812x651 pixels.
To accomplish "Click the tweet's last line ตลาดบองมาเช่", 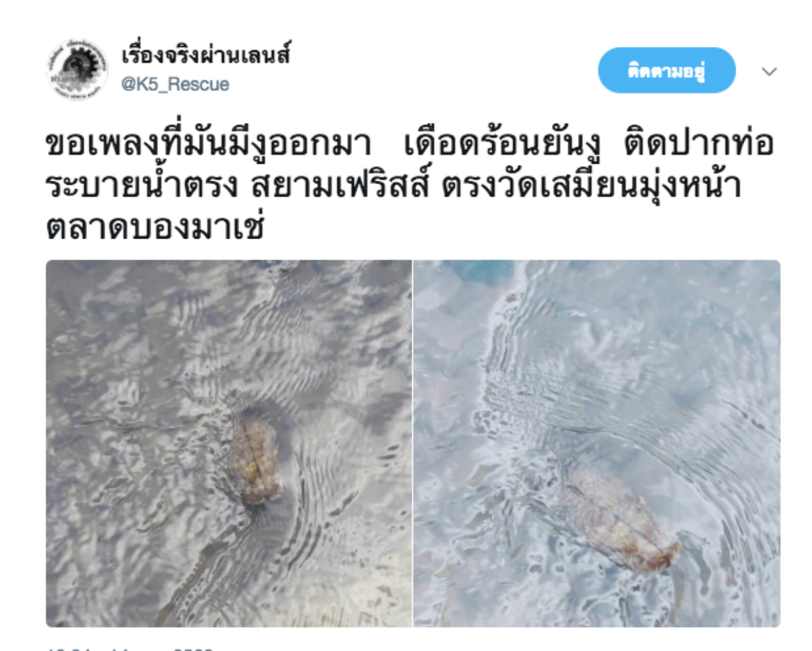I will 155,227.
